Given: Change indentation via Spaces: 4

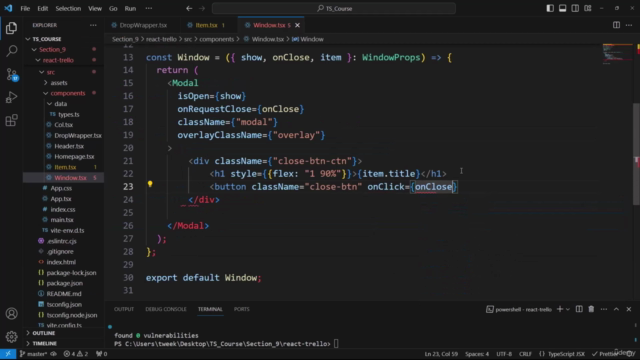Looking at the screenshot, I should [x=477, y=354].
